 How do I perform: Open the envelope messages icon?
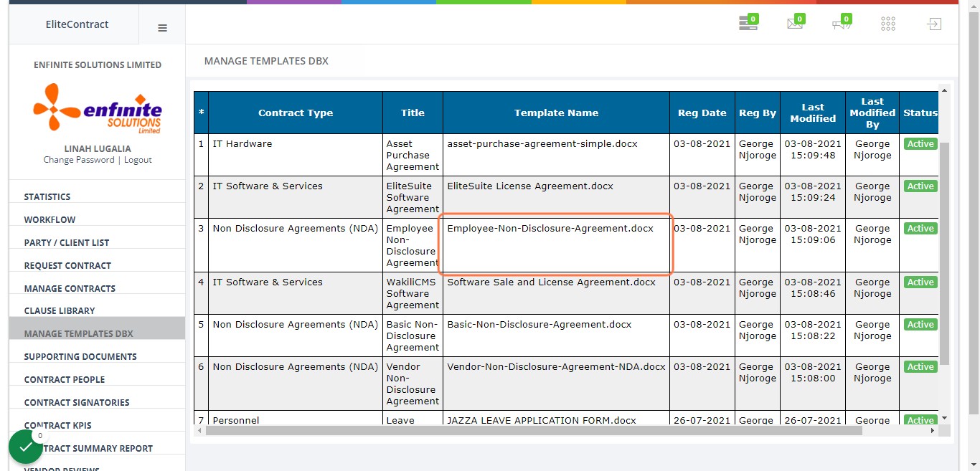[795, 24]
